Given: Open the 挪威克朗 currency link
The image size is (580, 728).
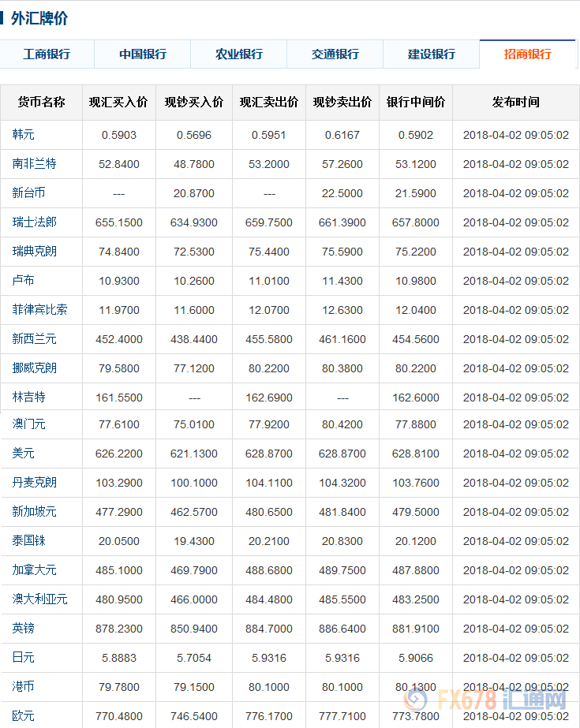Looking at the screenshot, I should (35, 368).
